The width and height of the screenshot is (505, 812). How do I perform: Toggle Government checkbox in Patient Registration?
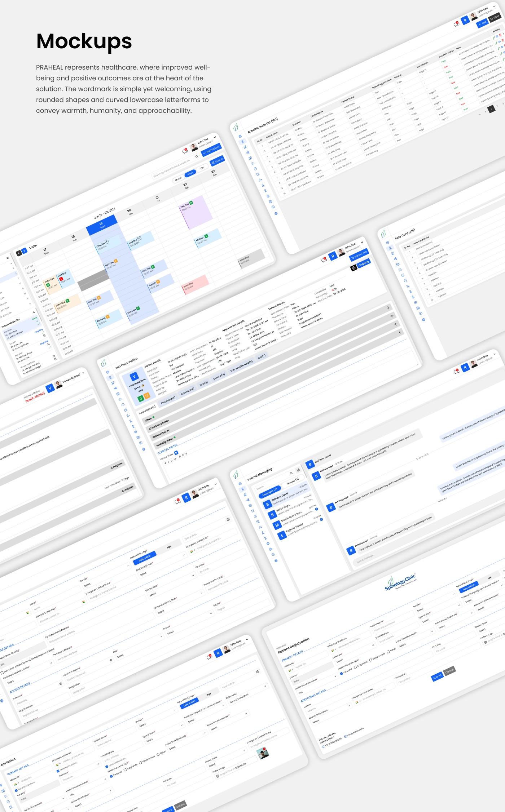click(x=370, y=660)
